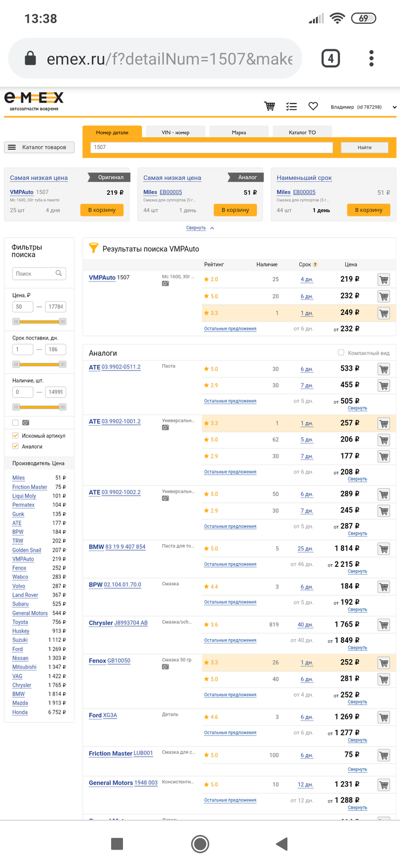This screenshot has height=868, width=400.
Task: Open Liqui Moly manufacturer link
Action: 24,496
